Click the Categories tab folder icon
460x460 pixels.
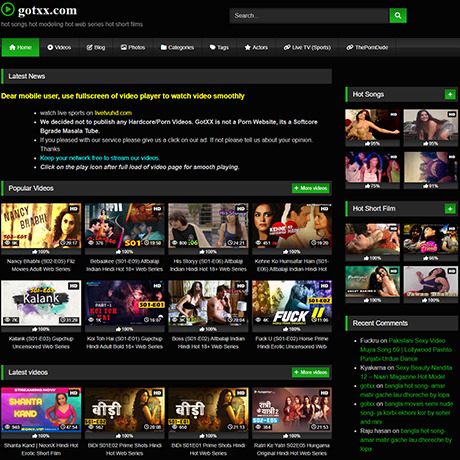click(x=164, y=47)
